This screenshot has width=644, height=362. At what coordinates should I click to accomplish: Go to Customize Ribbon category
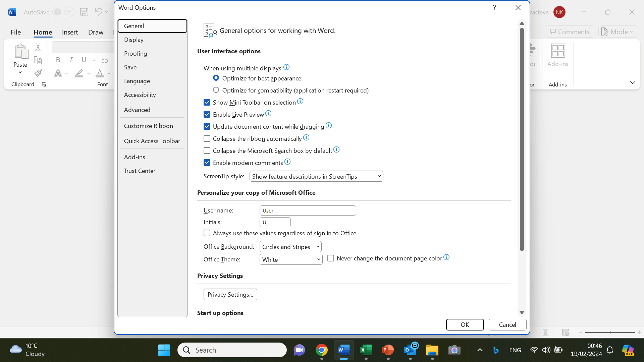152,126
